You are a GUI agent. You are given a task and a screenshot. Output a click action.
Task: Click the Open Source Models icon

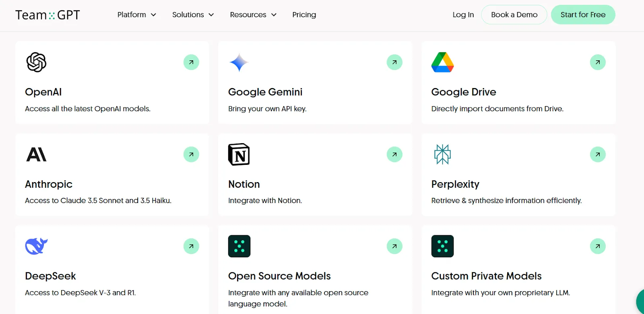tap(239, 246)
